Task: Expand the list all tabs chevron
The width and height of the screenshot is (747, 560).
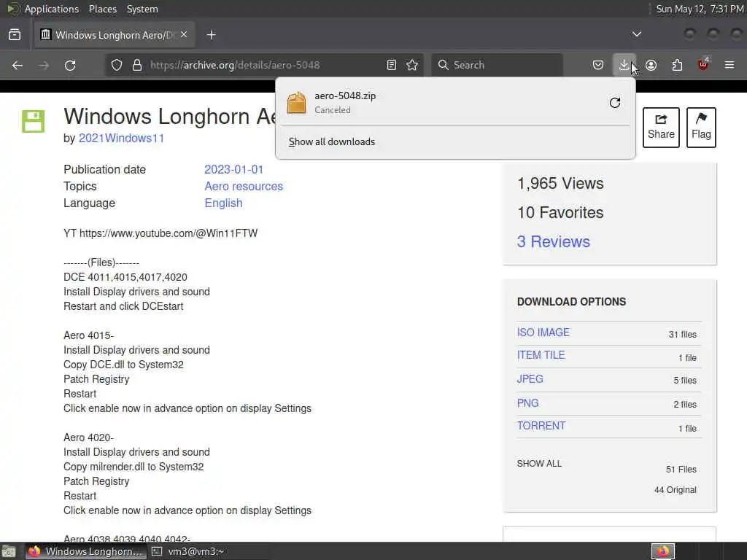Action: [636, 34]
